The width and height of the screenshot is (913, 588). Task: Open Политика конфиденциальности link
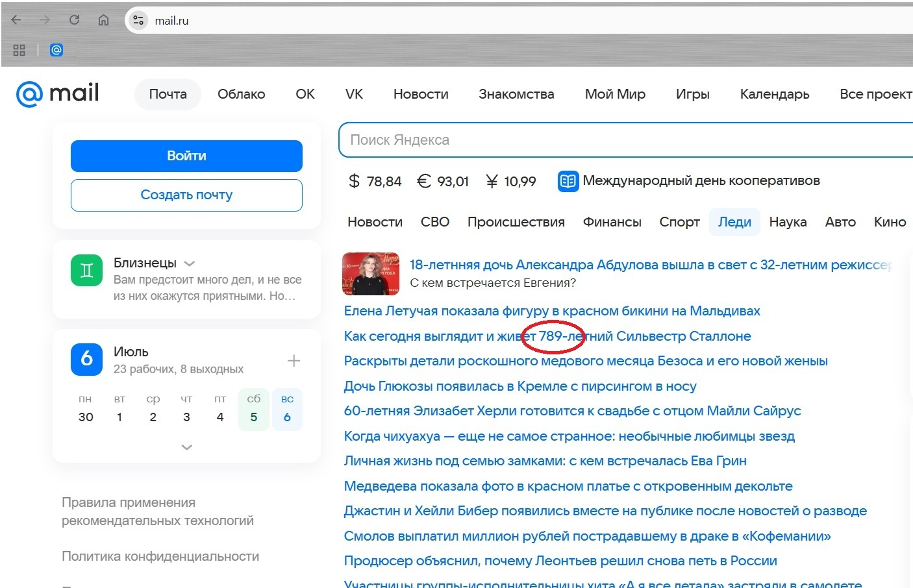[160, 556]
